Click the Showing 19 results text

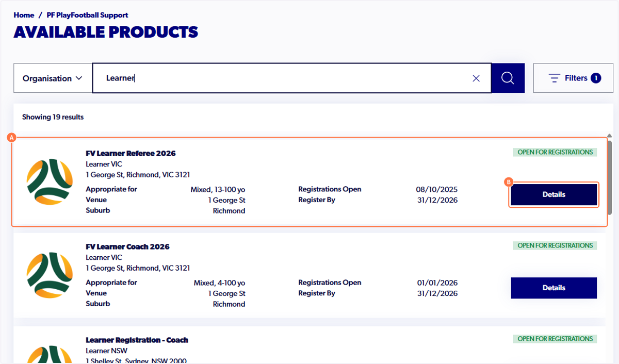tap(53, 117)
